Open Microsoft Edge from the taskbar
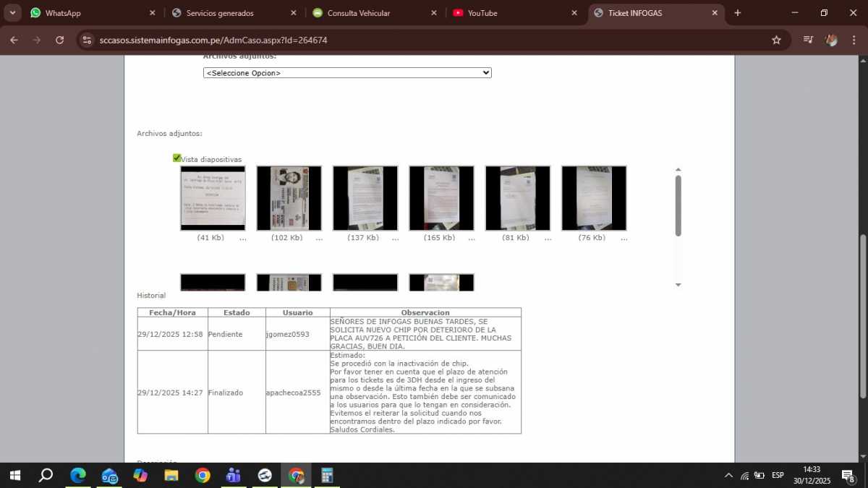Screen dimensions: 868x488 coord(77,475)
